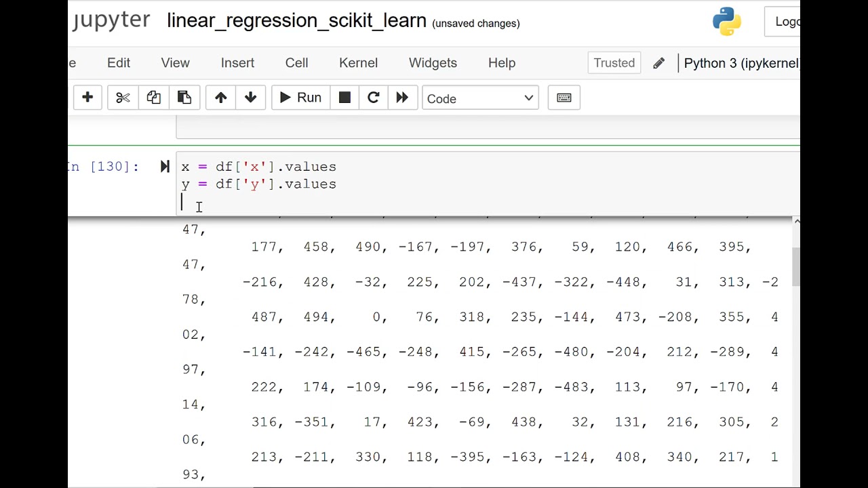The image size is (868, 488).
Task: Place cursor on the y = df['y'].values line
Action: (258, 184)
